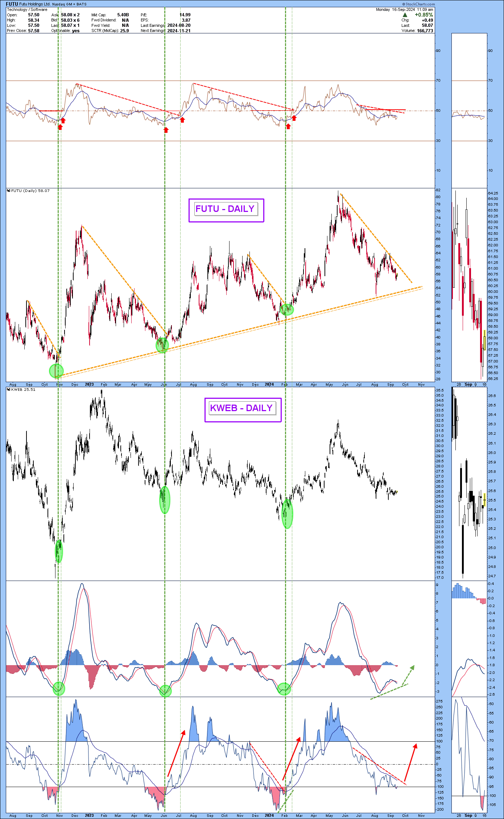The image size is (504, 819).
Task: Click the rightmost red arrow in the bottom panel
Action: pyautogui.click(x=410, y=762)
